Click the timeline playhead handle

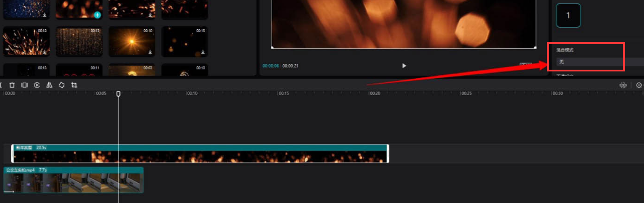(x=118, y=94)
